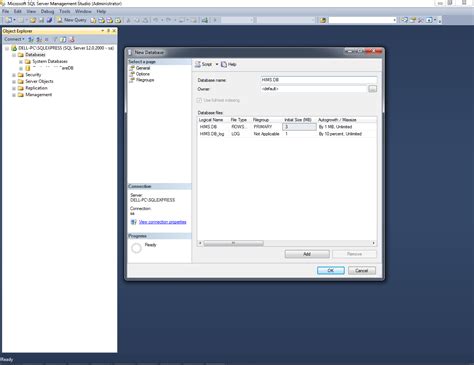The image size is (474, 365).
Task: Click the Find in Files icon beside search box
Action: (323, 20)
